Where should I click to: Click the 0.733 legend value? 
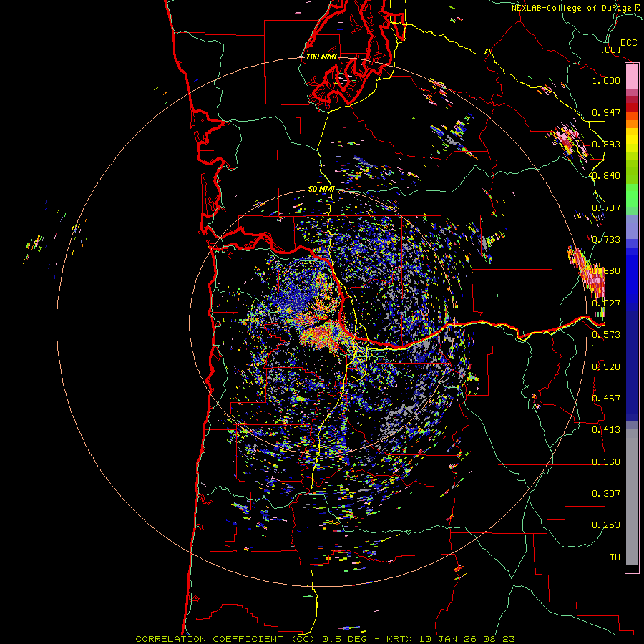click(606, 240)
